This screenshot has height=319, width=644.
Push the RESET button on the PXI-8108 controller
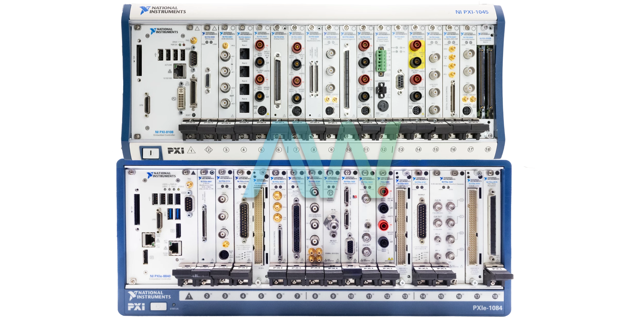(194, 115)
